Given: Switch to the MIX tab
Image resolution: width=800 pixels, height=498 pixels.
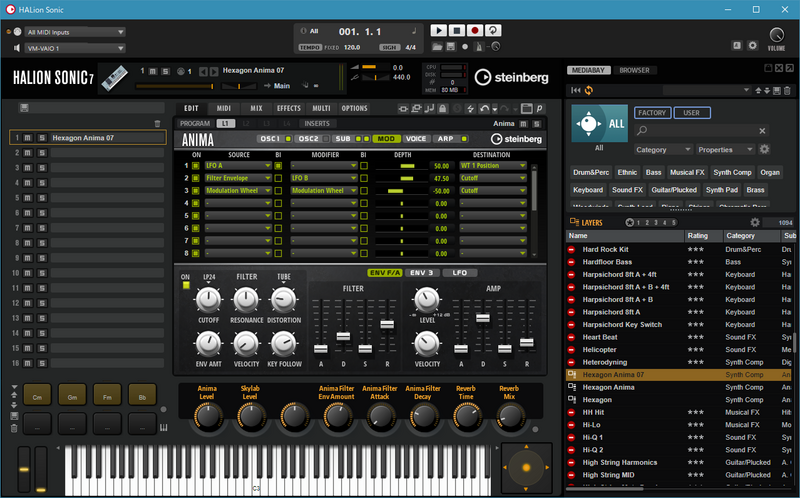Looking at the screenshot, I should [256, 108].
